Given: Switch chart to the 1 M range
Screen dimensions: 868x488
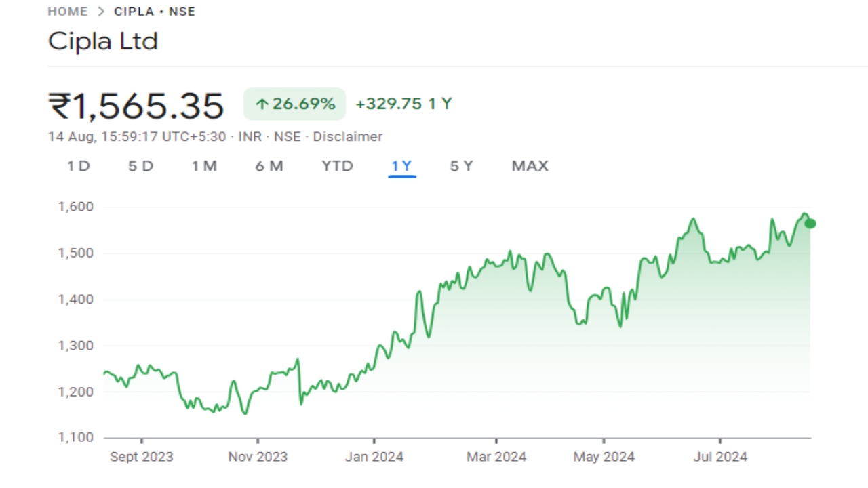Looking at the screenshot, I should pos(204,166).
